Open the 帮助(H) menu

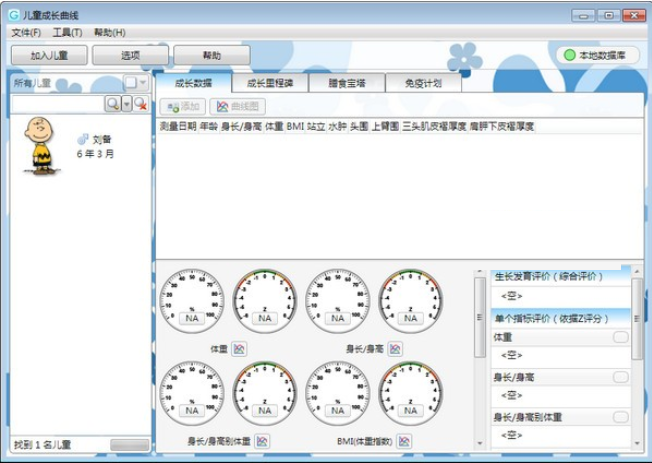(x=110, y=32)
